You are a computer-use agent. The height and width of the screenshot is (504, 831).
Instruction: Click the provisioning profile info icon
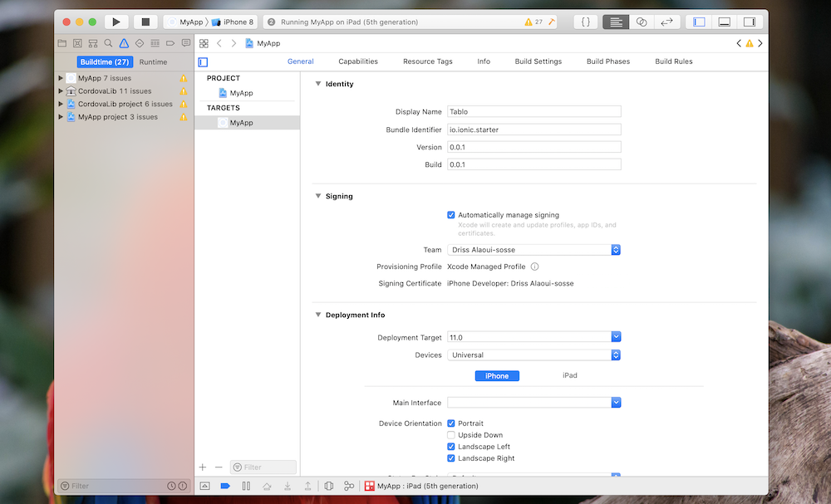point(534,267)
